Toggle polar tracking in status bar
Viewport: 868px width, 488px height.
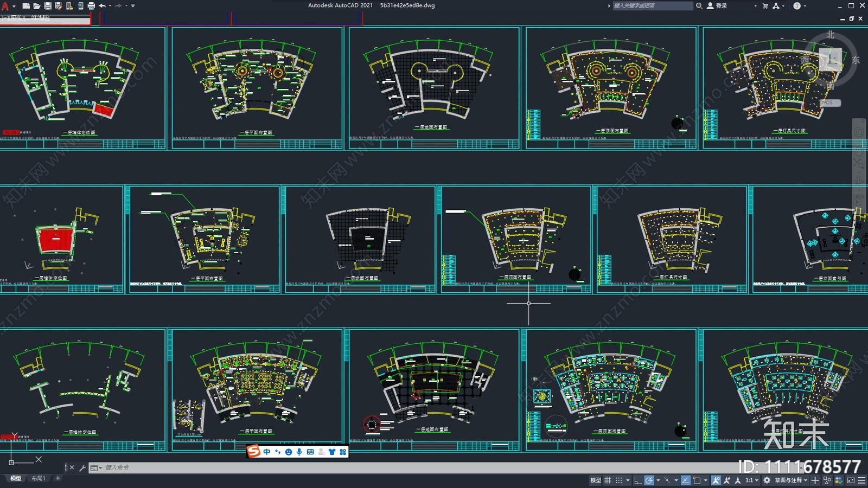649,480
